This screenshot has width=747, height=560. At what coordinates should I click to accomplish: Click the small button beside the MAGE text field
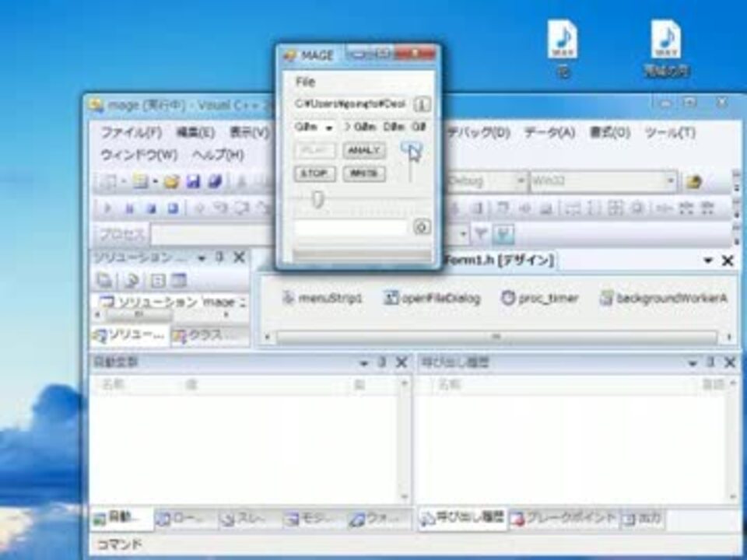(422, 227)
